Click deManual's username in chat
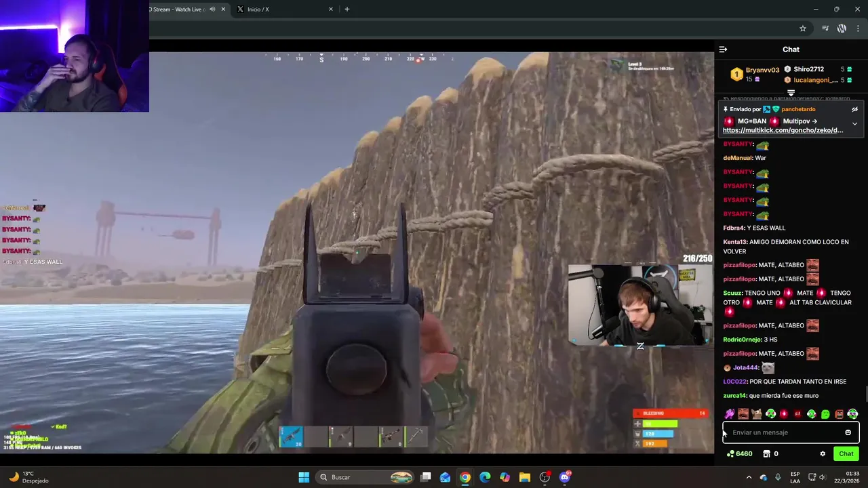 coord(738,158)
